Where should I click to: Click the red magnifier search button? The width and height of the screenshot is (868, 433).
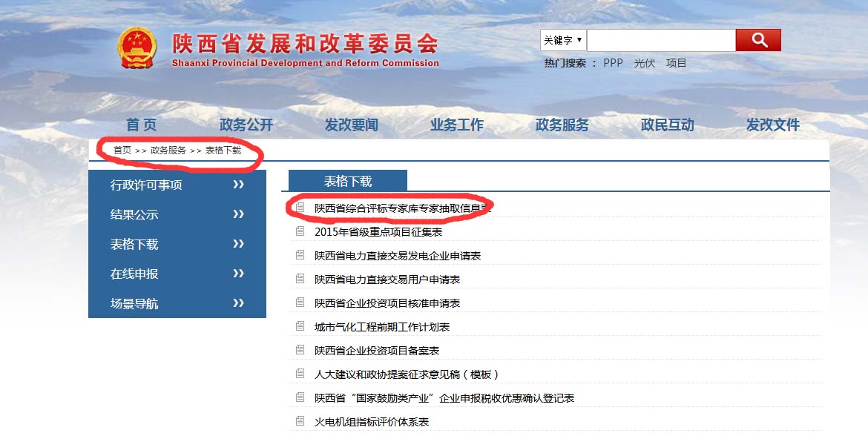pos(757,40)
